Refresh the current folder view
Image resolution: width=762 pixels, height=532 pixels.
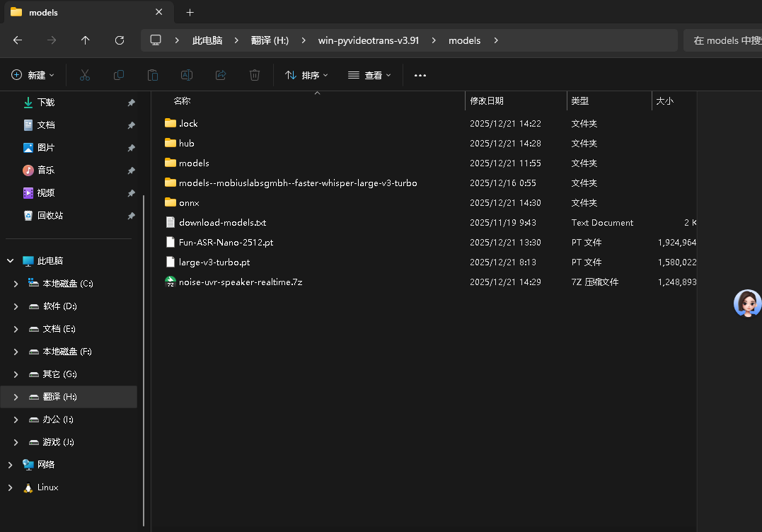click(x=120, y=40)
